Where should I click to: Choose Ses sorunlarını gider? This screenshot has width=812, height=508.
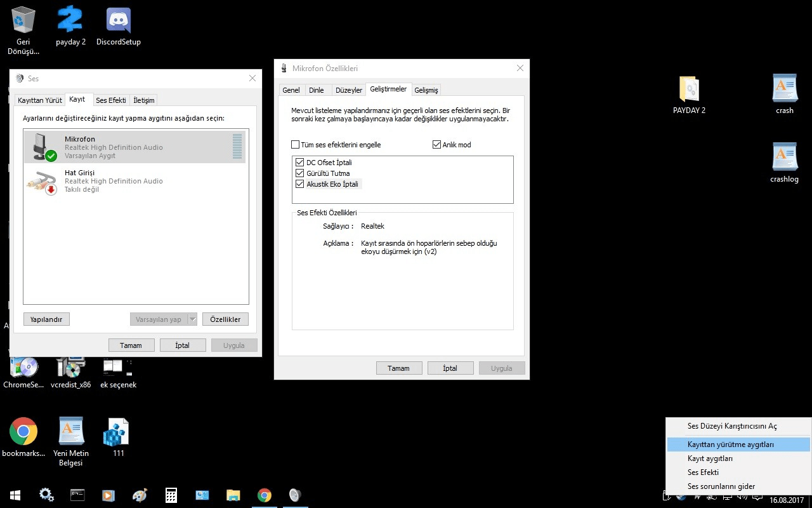(x=738, y=486)
